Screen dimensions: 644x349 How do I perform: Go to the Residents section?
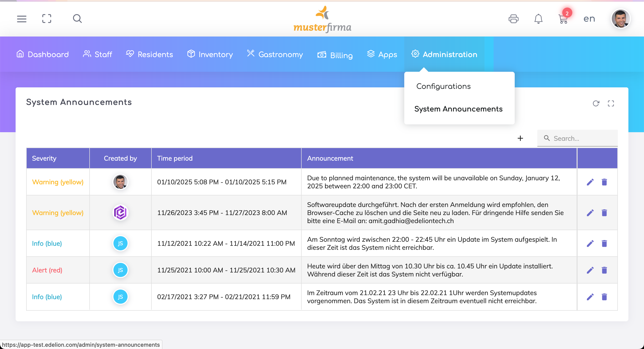pos(150,54)
